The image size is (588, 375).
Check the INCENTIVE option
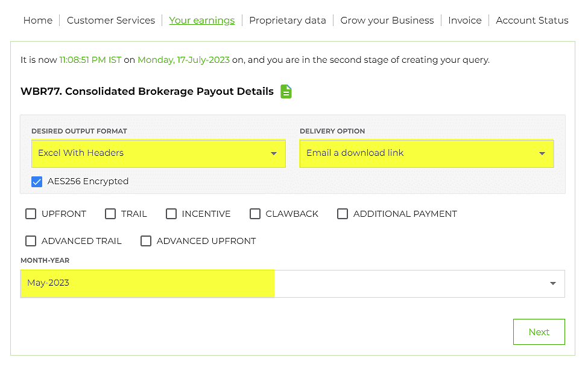pyautogui.click(x=171, y=214)
